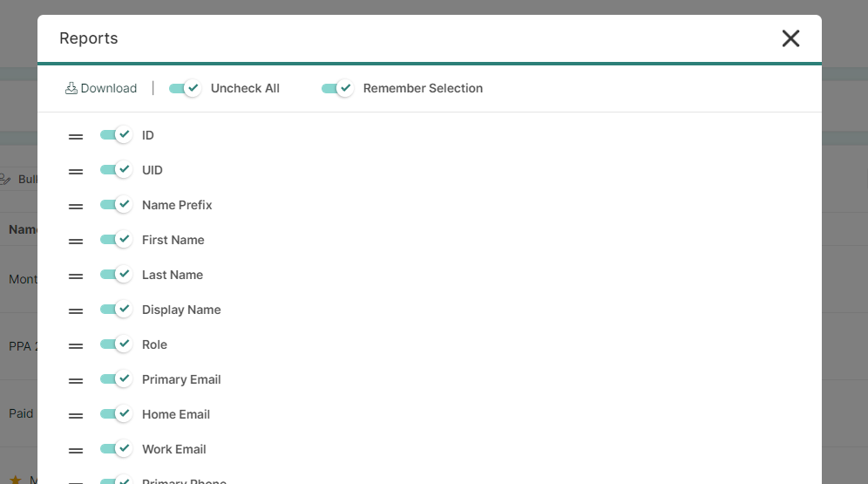
Task: Toggle the Role field switch
Action: tap(116, 344)
